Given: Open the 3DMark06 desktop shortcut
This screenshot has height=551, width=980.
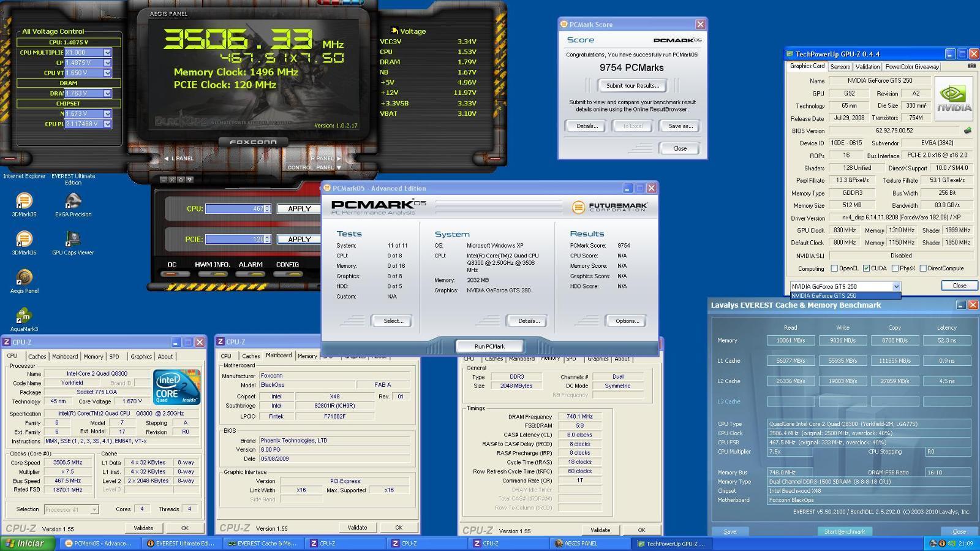Looking at the screenshot, I should tap(24, 242).
